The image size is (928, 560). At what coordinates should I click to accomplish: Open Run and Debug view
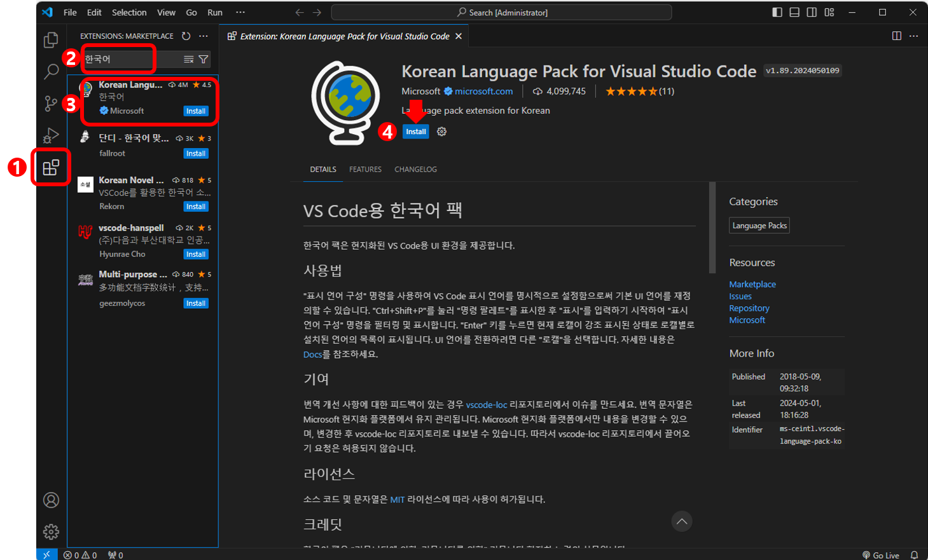point(51,135)
